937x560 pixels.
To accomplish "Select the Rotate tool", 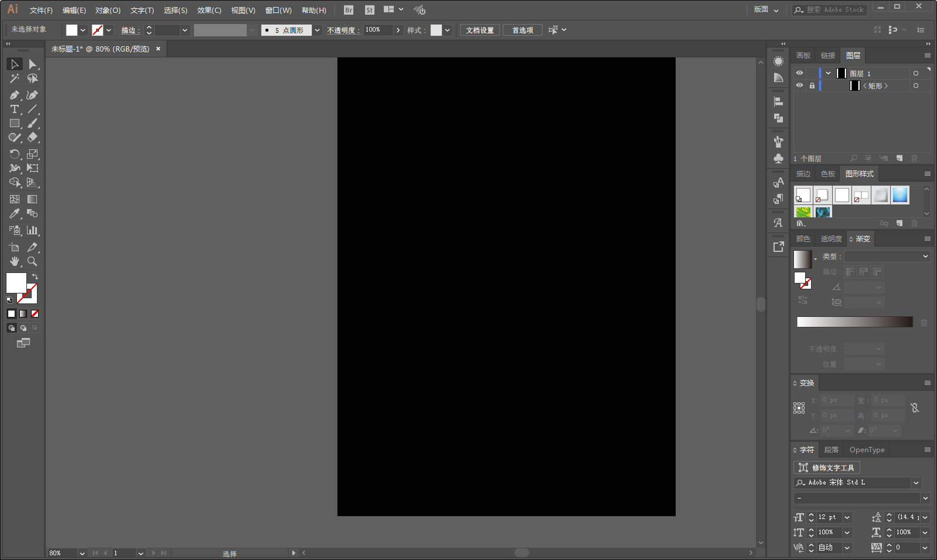I will point(15,154).
